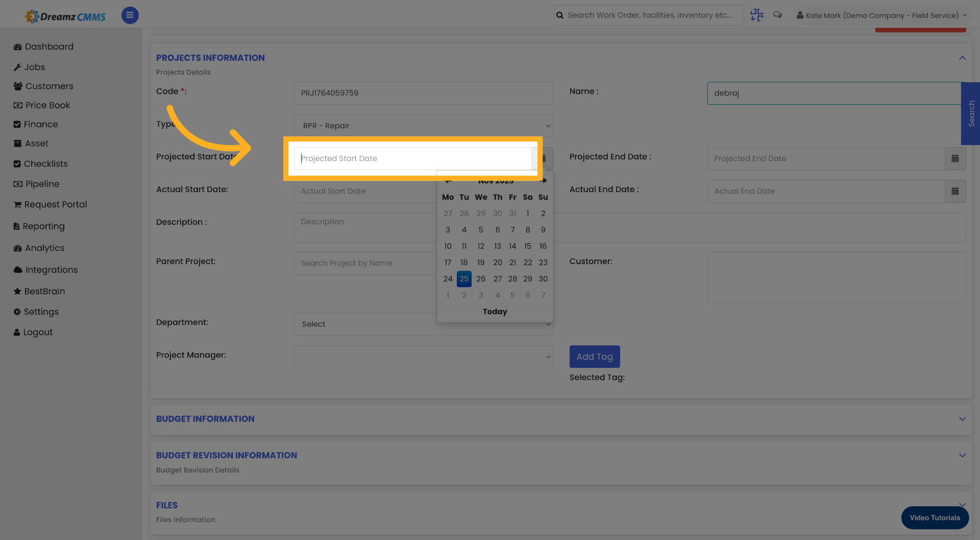Viewport: 980px width, 540px height.
Task: Click the Projected End Date input
Action: pos(826,158)
